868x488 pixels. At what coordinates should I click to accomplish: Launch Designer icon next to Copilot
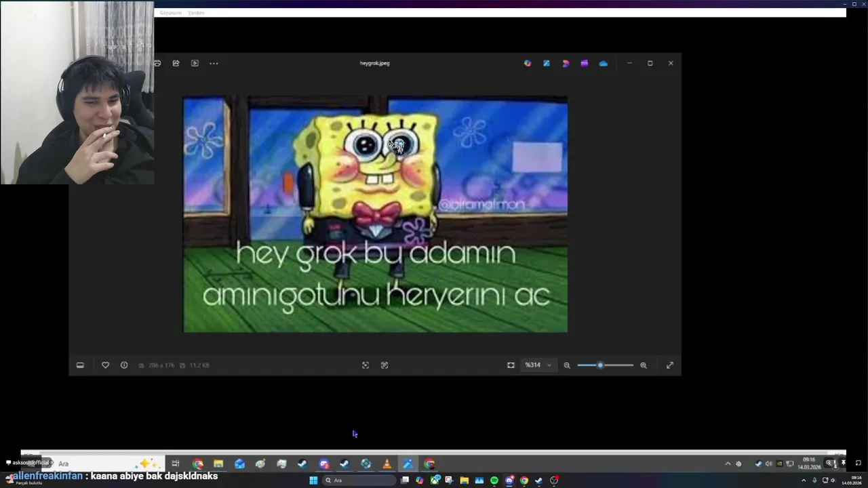click(547, 63)
